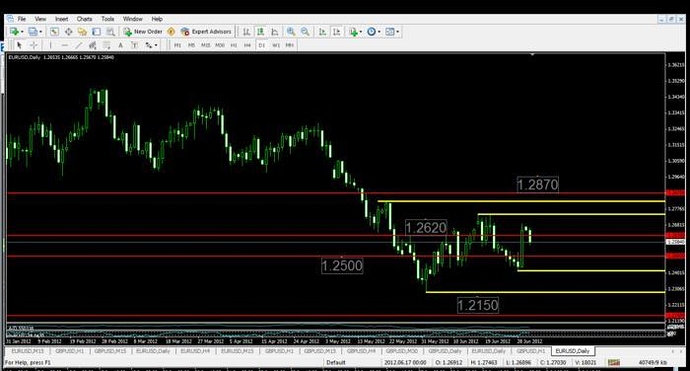Viewport: 690px width, 371px height.
Task: Expand the Profiles dropdown arrow
Action: click(x=41, y=32)
